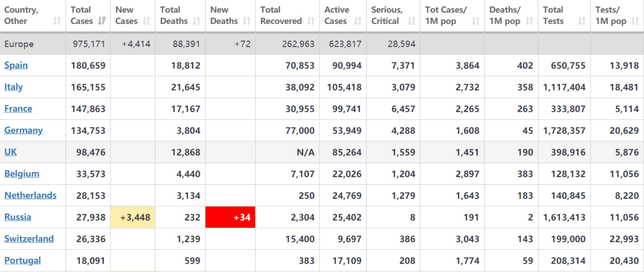Click Tests/1M pop sort arrows
The image size is (644, 272).
[635, 21]
